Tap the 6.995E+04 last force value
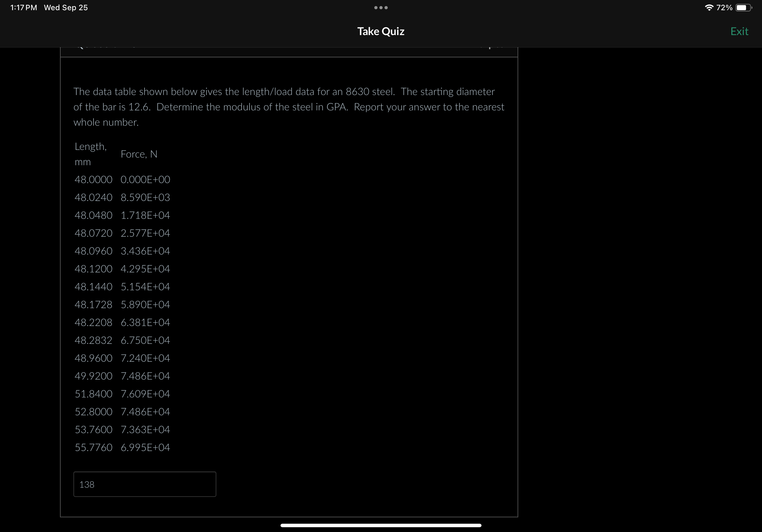 point(145,447)
